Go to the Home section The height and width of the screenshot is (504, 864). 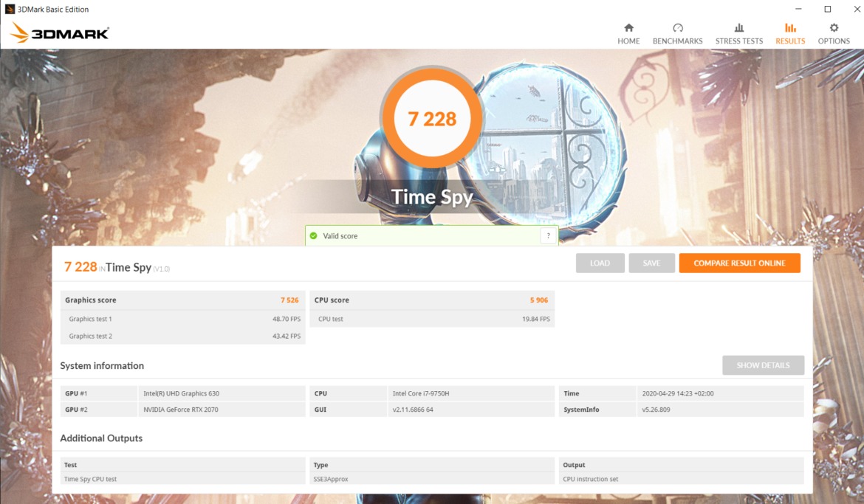[x=628, y=34]
